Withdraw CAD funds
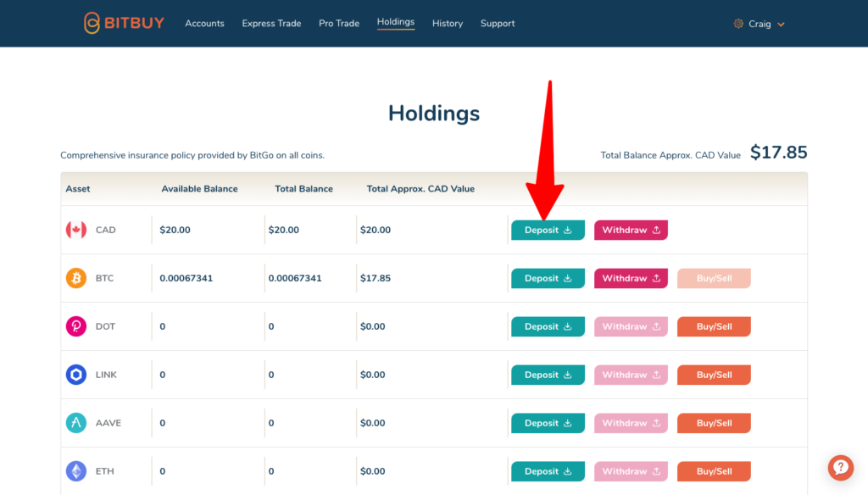 pos(631,230)
